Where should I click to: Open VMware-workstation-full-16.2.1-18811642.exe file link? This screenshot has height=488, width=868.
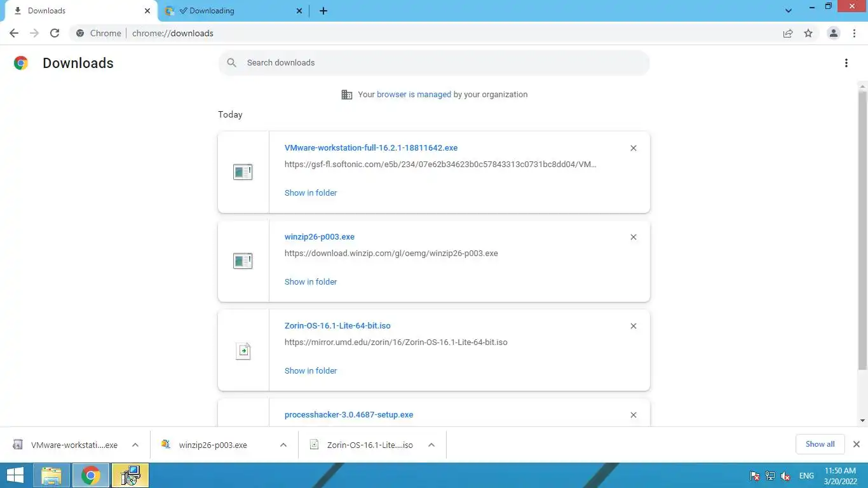[x=371, y=147]
